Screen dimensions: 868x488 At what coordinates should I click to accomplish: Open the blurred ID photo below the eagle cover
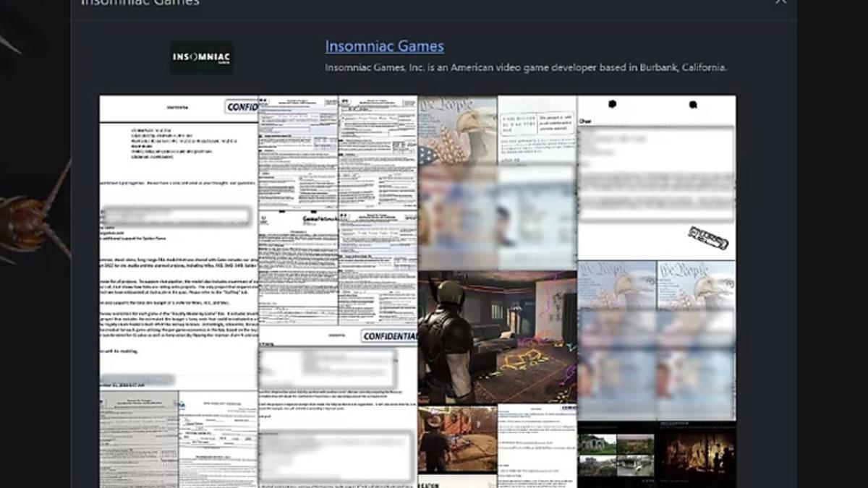pos(457,217)
